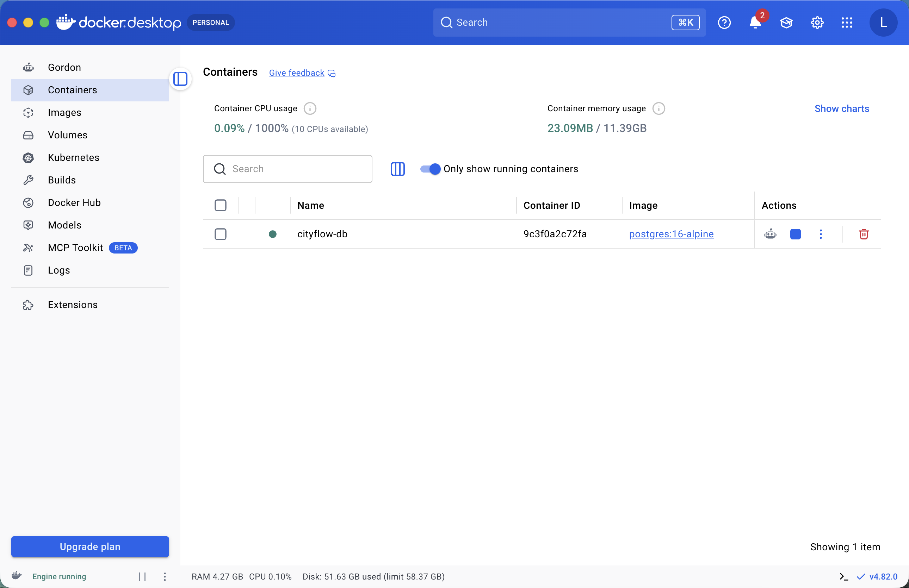Image resolution: width=909 pixels, height=588 pixels.
Task: Click the MCP Toolkit icon
Action: coord(28,247)
